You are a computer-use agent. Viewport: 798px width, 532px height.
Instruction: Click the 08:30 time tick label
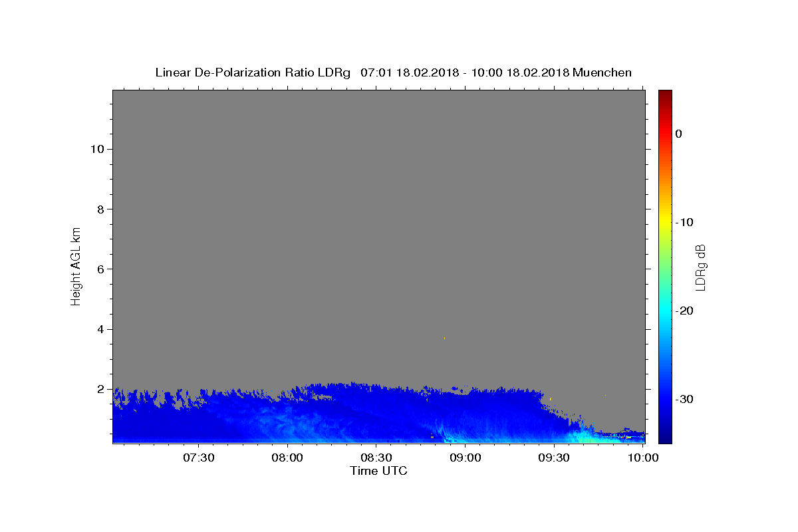[x=376, y=458]
